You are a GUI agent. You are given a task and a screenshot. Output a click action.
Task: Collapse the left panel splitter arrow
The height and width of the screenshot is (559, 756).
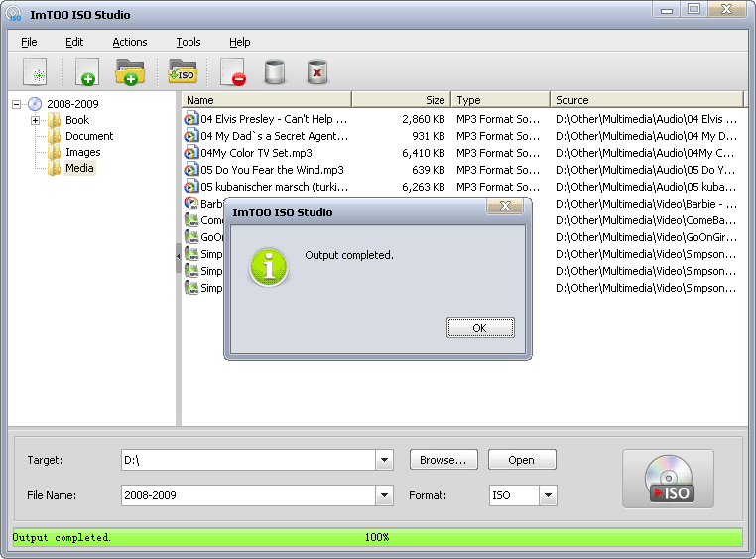click(178, 256)
